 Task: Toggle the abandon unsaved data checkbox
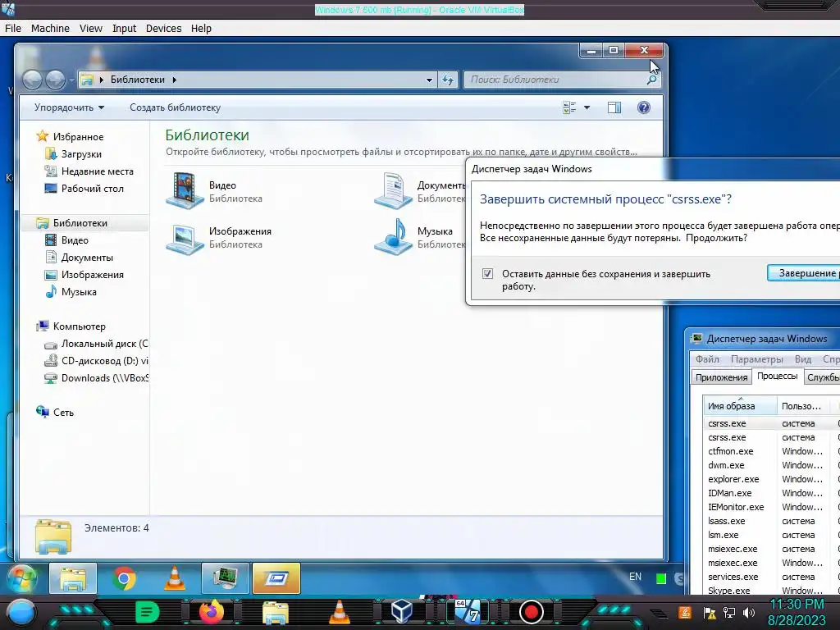[487, 274]
